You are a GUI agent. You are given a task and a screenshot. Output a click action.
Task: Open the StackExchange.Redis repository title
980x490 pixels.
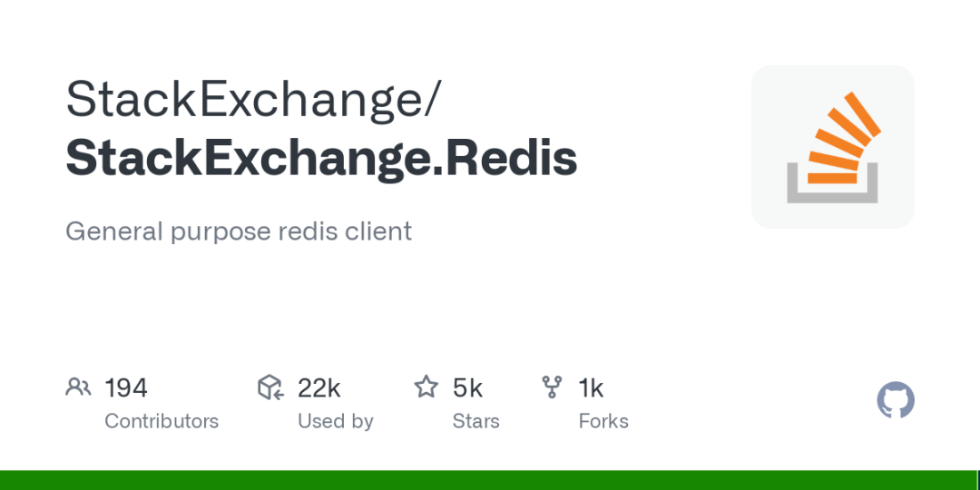pos(321,158)
